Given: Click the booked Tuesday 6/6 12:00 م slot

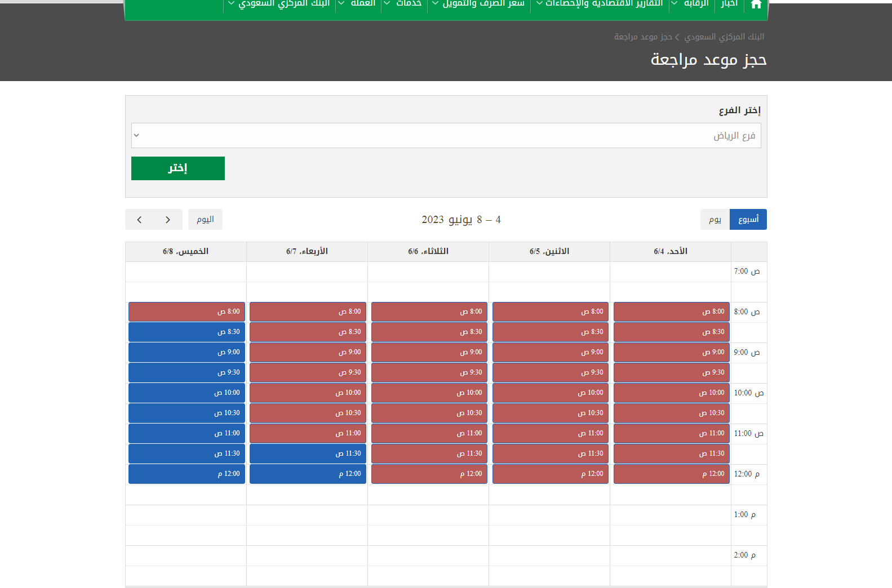Looking at the screenshot, I should pyautogui.click(x=429, y=474).
